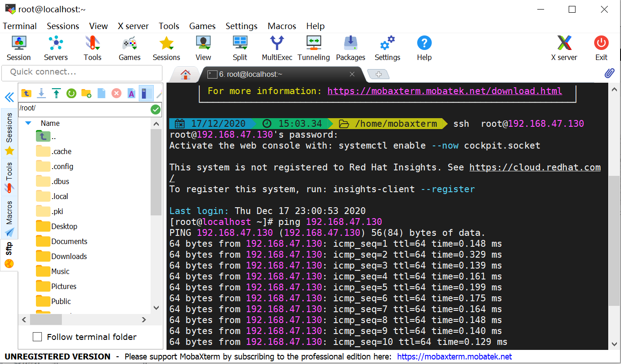Screen dimensions: 621x364
Task: Enable Follow terminal folder checkbox
Action: [x=38, y=337]
